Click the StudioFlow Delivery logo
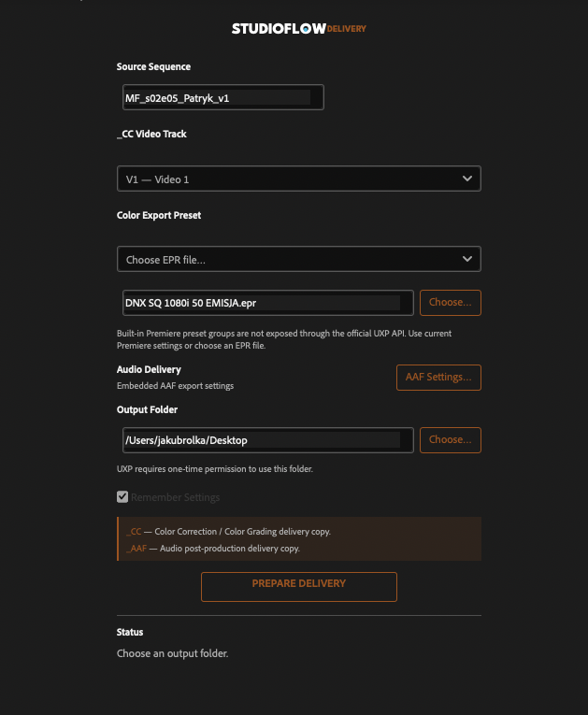Screen dimensions: 588x715 [x=299, y=29]
